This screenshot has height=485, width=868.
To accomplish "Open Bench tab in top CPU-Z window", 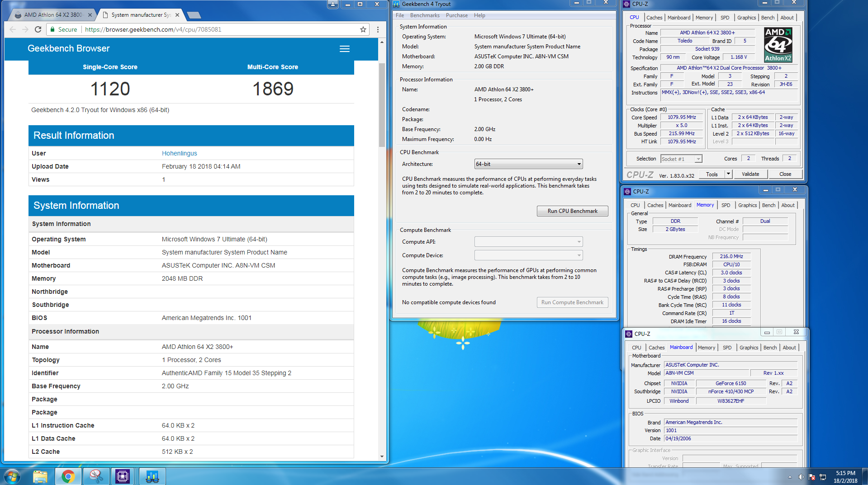I will click(x=768, y=18).
